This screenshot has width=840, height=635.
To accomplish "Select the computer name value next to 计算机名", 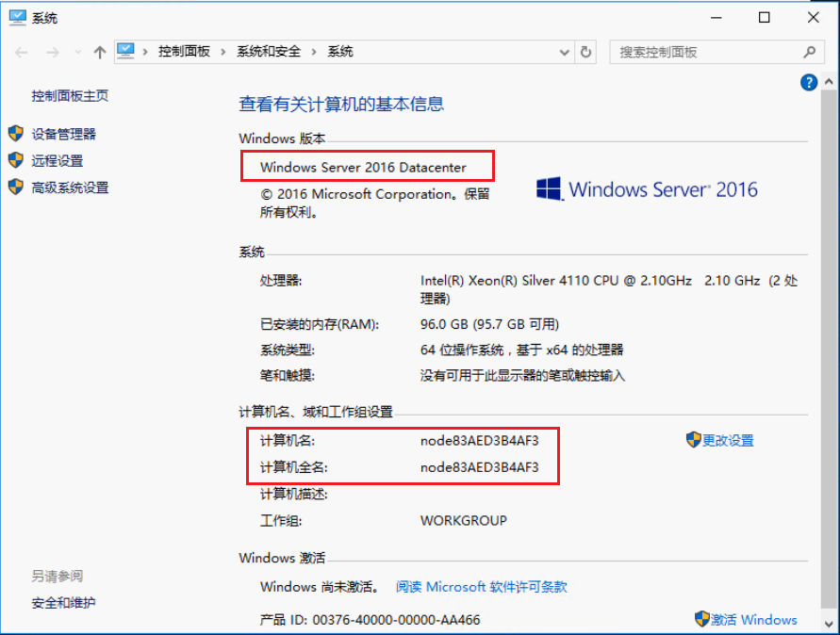I will 480,441.
